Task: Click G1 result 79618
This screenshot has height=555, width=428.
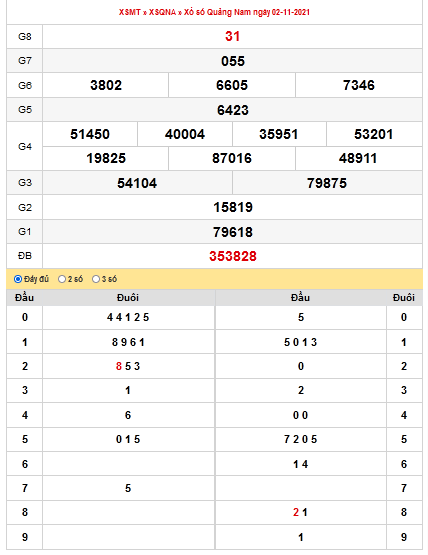Action: (x=233, y=232)
